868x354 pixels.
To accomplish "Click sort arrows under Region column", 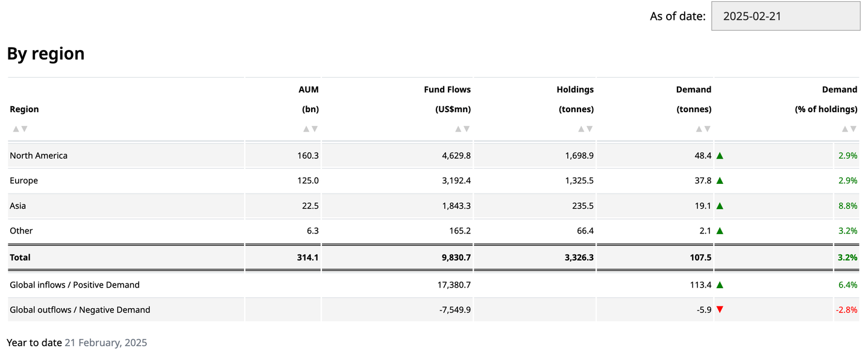I will pos(20,128).
